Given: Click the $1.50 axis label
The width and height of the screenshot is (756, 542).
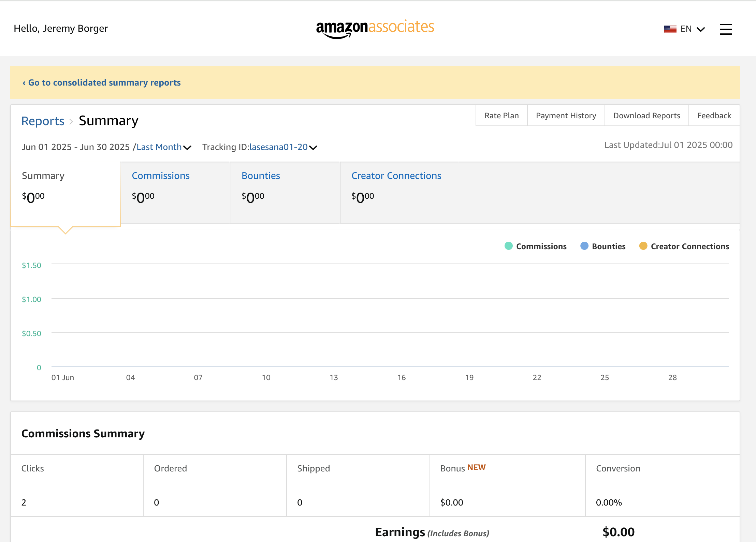Looking at the screenshot, I should [31, 265].
